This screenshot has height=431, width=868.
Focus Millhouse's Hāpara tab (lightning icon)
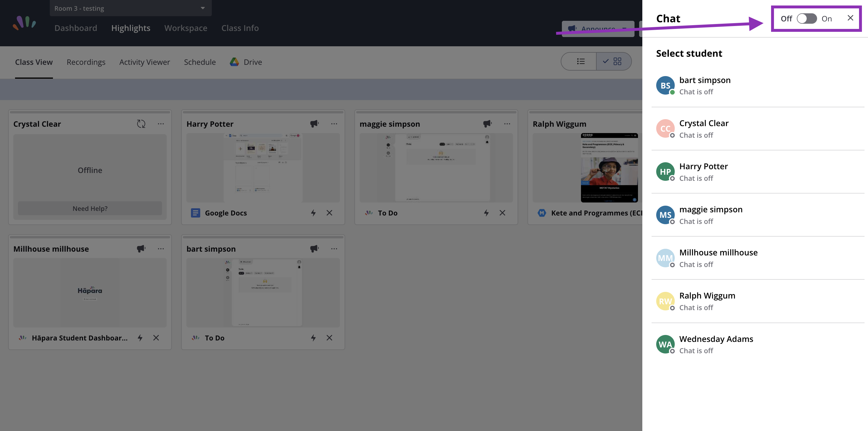(x=140, y=338)
